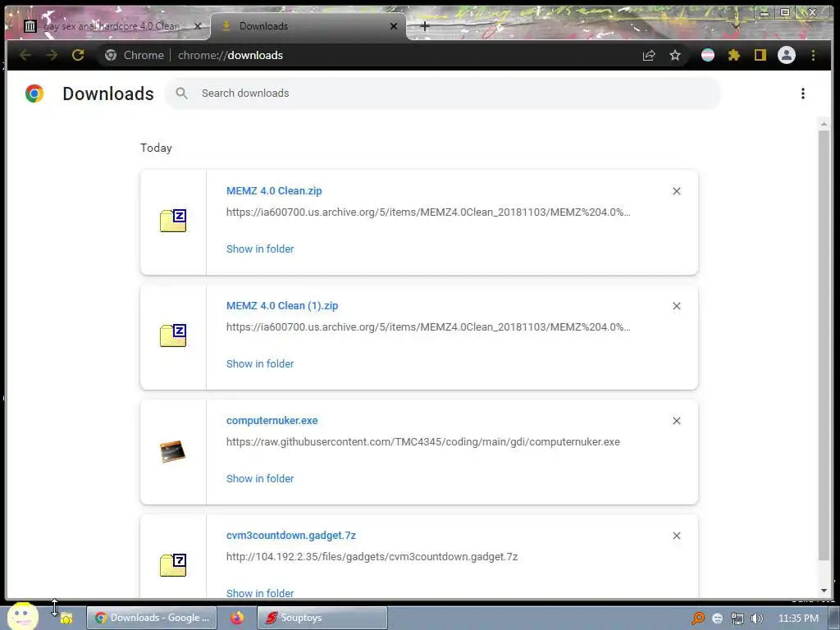Open Firefox from the taskbar

(x=237, y=618)
